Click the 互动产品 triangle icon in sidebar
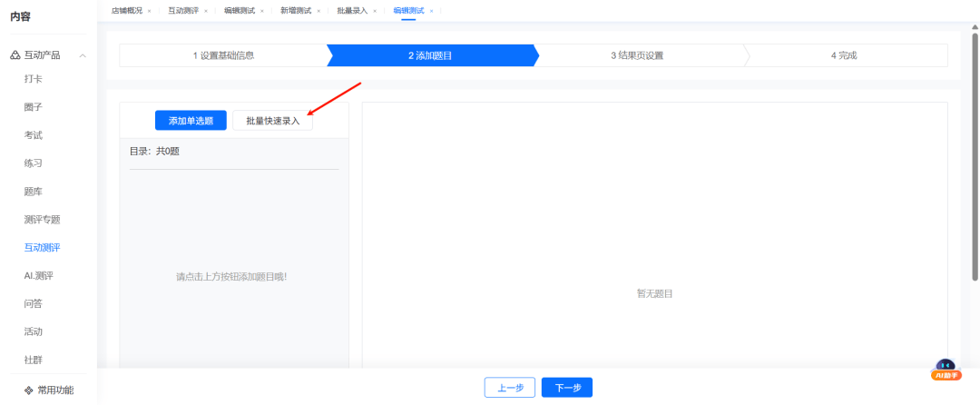Viewport: 980px width, 405px height. click(15, 55)
